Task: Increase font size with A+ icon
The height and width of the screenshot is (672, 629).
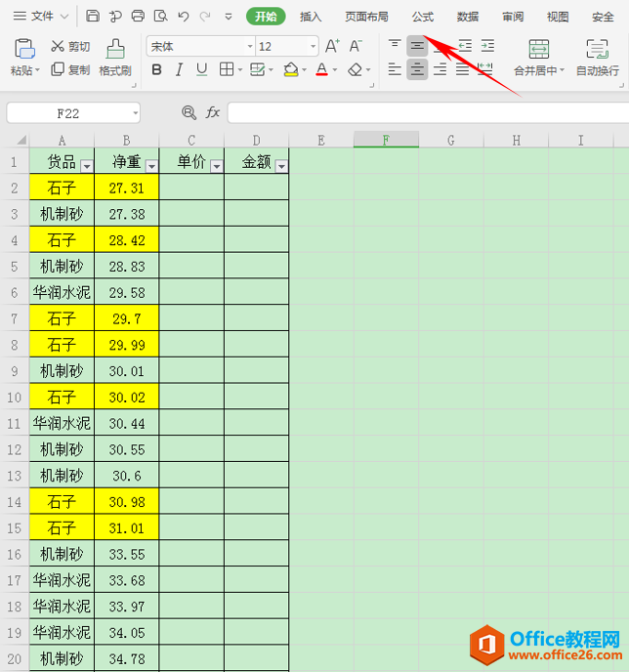Action: point(332,46)
